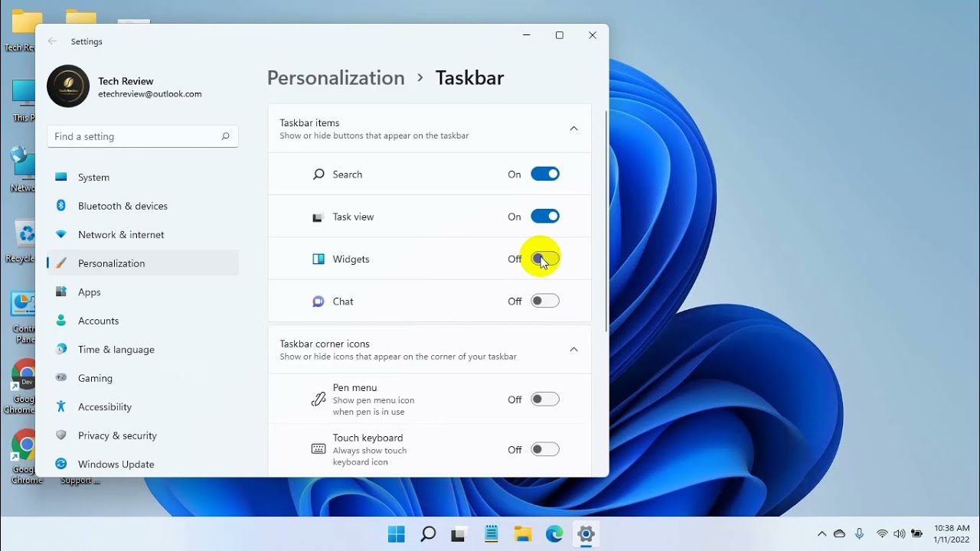
Task: Click the Personalization paintbrush icon
Action: (x=61, y=263)
